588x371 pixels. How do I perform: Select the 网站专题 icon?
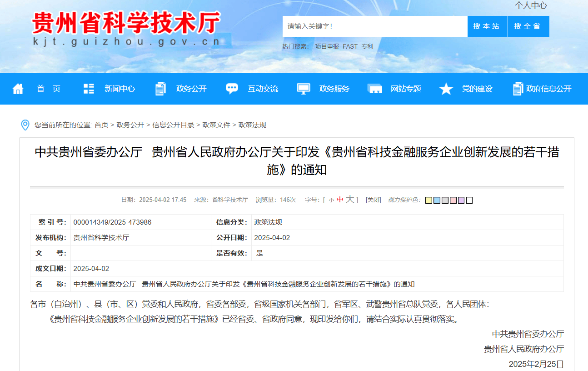[374, 89]
